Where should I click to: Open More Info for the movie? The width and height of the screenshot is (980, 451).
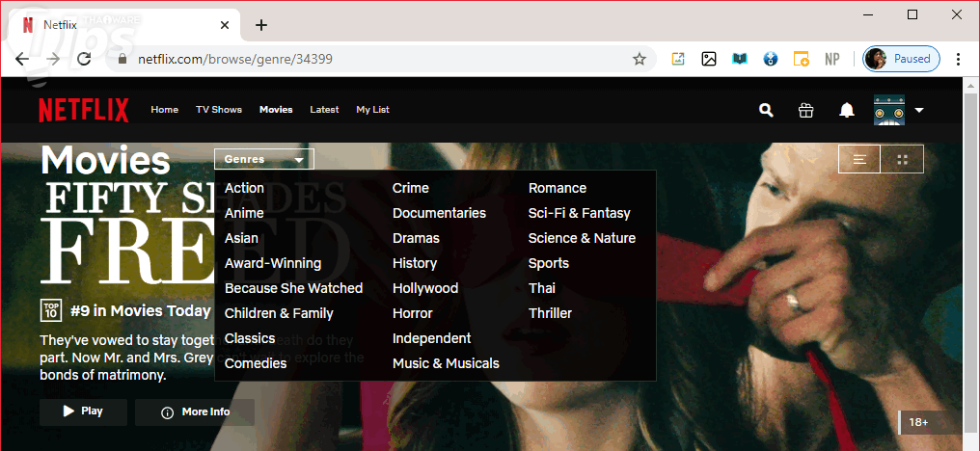(x=195, y=411)
